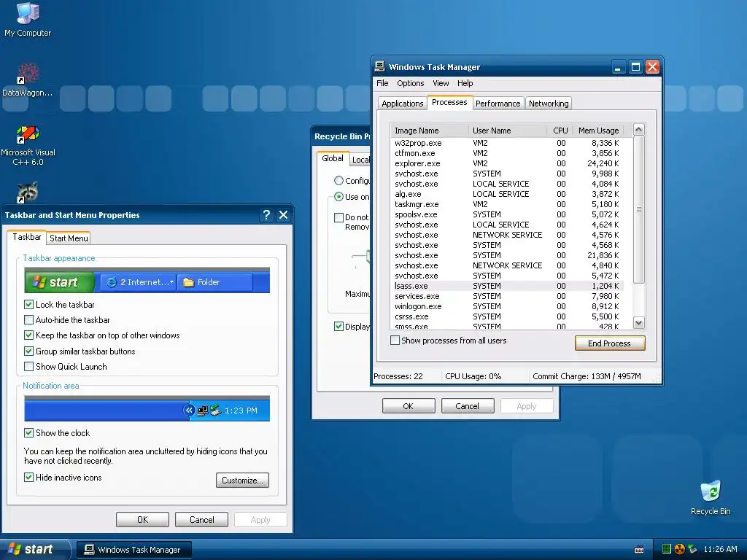Click the Windows Task Manager taskbar button
Image resolution: width=747 pixels, height=560 pixels.
pyautogui.click(x=134, y=550)
